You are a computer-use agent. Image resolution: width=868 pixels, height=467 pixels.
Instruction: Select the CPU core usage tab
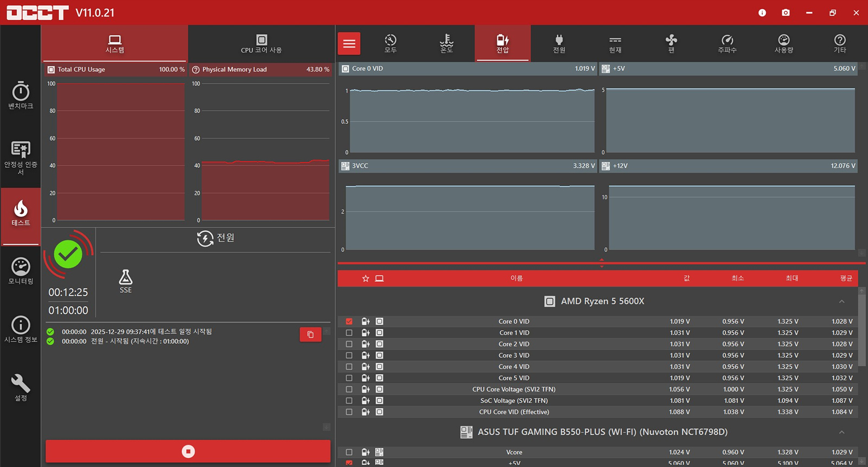click(x=261, y=43)
